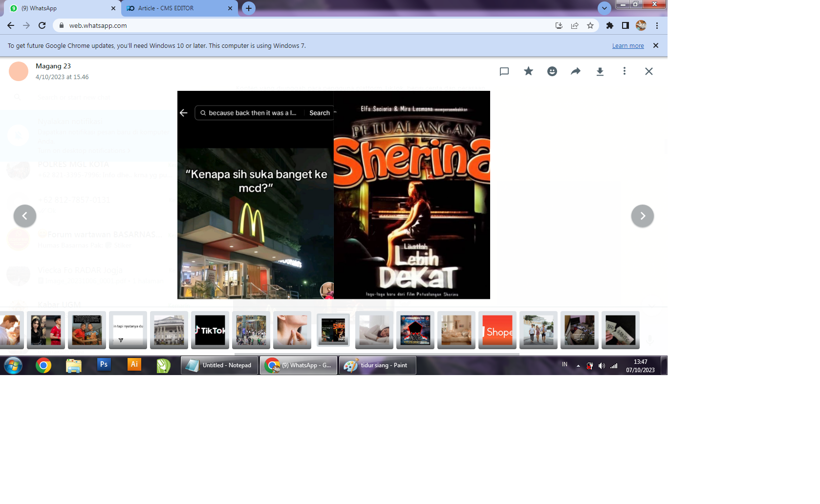Select the red and black poster thumbnail
The width and height of the screenshot is (820, 504).
pyautogui.click(x=415, y=330)
